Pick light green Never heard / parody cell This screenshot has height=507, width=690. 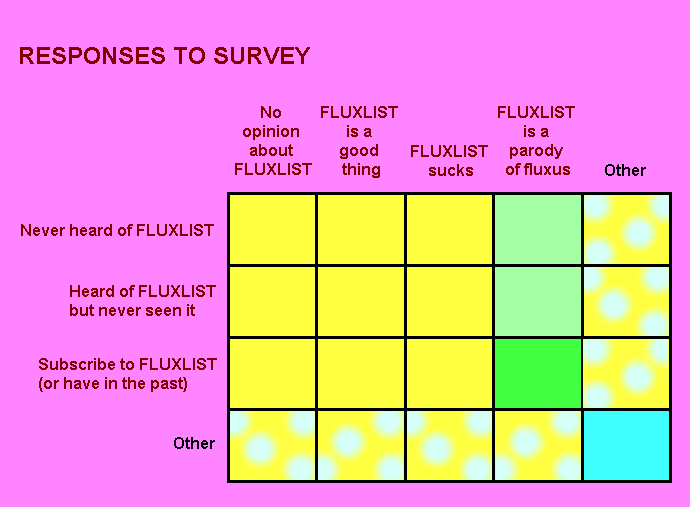coord(537,229)
